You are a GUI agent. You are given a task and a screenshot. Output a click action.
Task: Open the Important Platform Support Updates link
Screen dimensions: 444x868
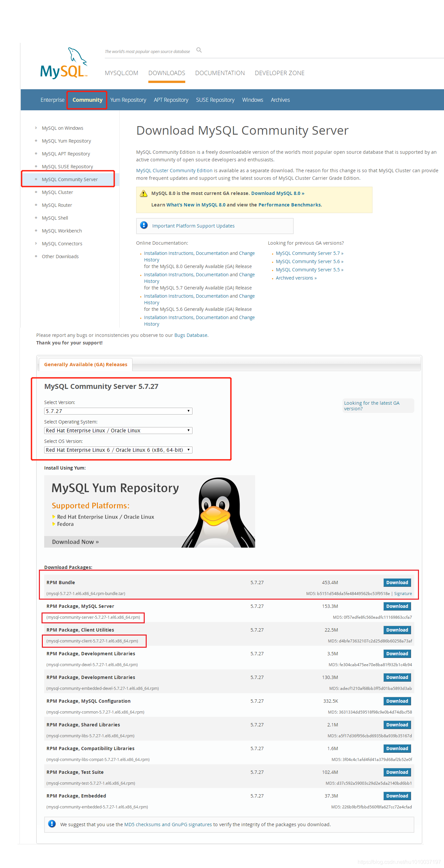coord(193,226)
